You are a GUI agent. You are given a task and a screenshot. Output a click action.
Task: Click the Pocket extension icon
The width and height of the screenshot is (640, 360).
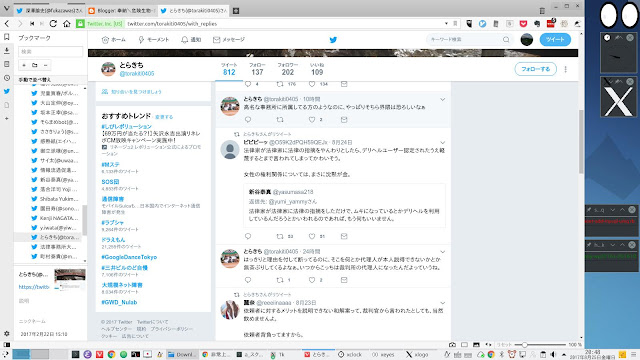point(523,24)
